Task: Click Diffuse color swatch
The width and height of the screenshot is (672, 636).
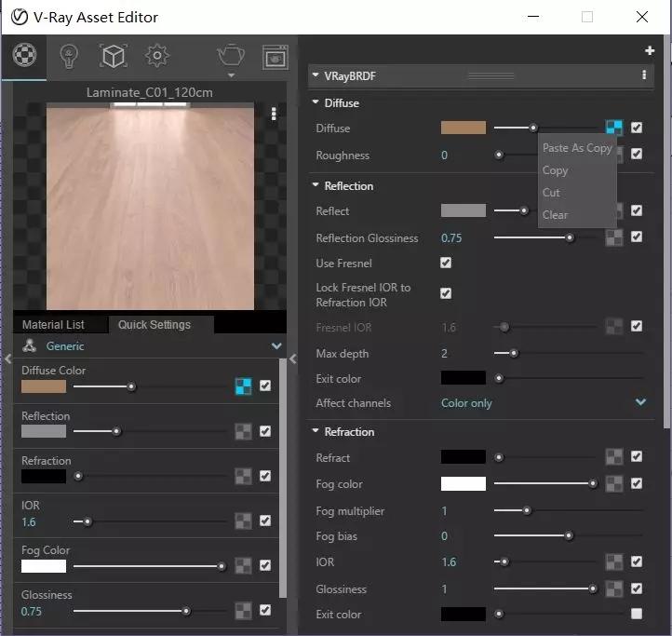Action: click(x=464, y=128)
